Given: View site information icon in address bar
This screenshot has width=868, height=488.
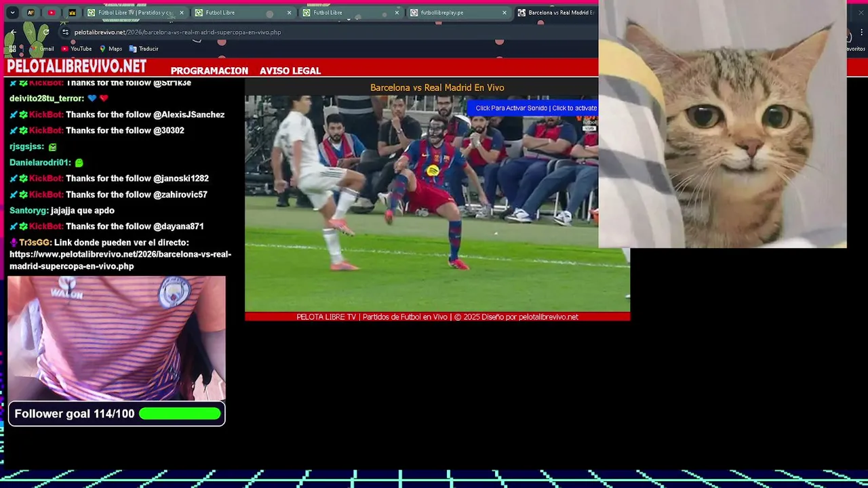Looking at the screenshot, I should click(65, 32).
